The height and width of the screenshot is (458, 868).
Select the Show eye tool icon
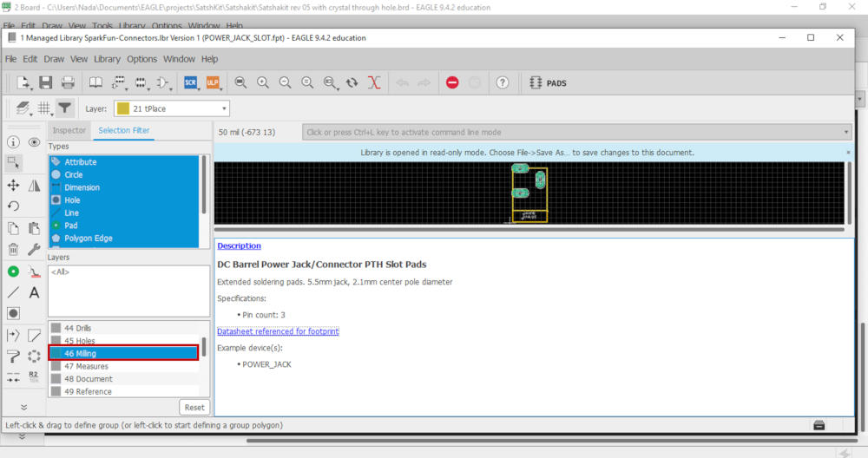(x=35, y=142)
